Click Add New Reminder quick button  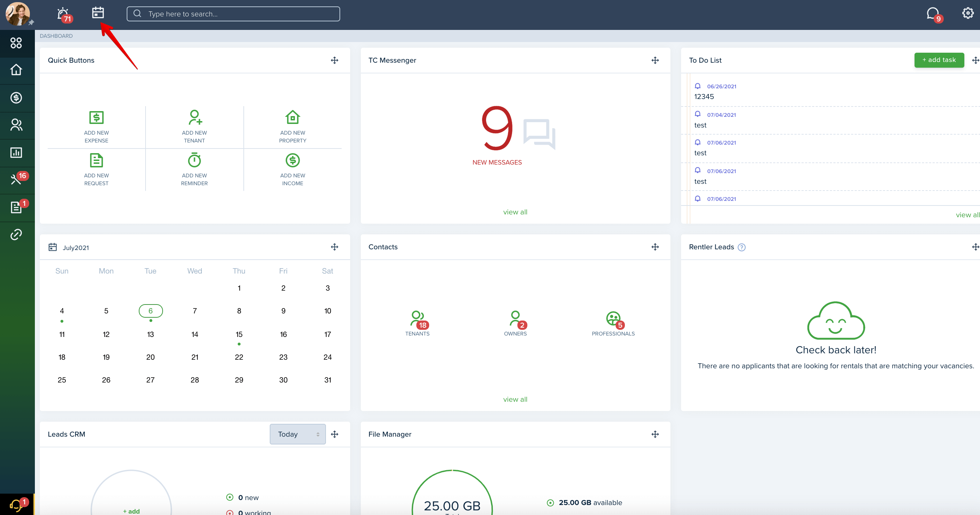[194, 170]
